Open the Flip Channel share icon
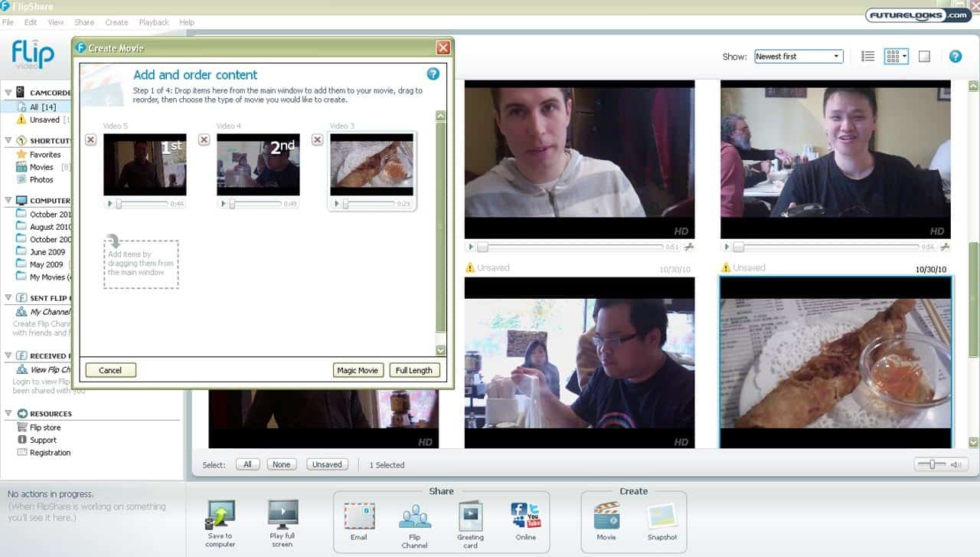Image resolution: width=980 pixels, height=557 pixels. pyautogui.click(x=414, y=516)
